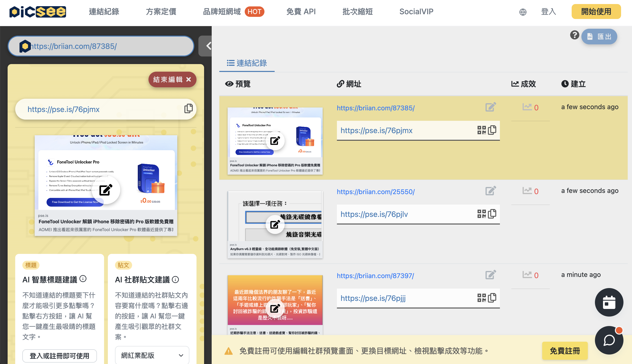The height and width of the screenshot is (364, 632).
Task: Open 方案定價 menu item
Action: 161,12
